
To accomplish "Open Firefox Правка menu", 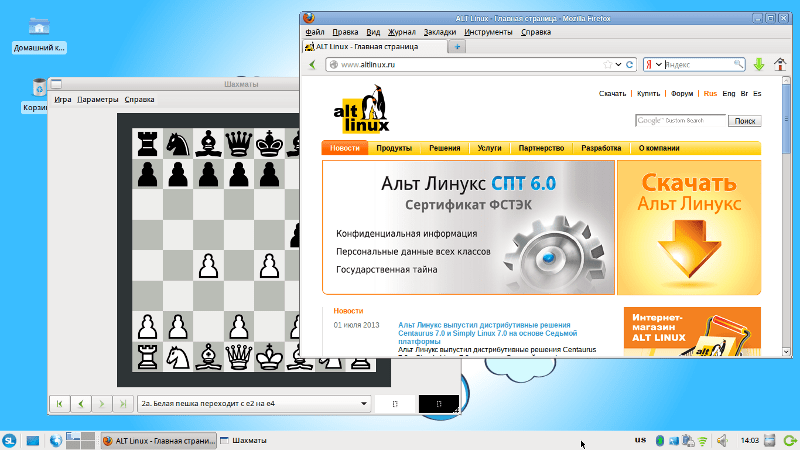I will click(x=345, y=32).
